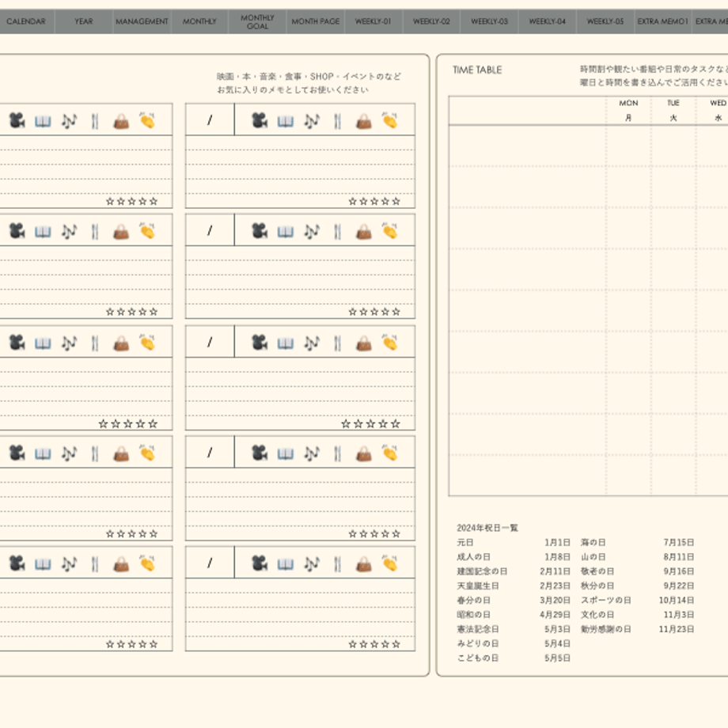Click the 2024年祝日一覧 heading

(487, 528)
